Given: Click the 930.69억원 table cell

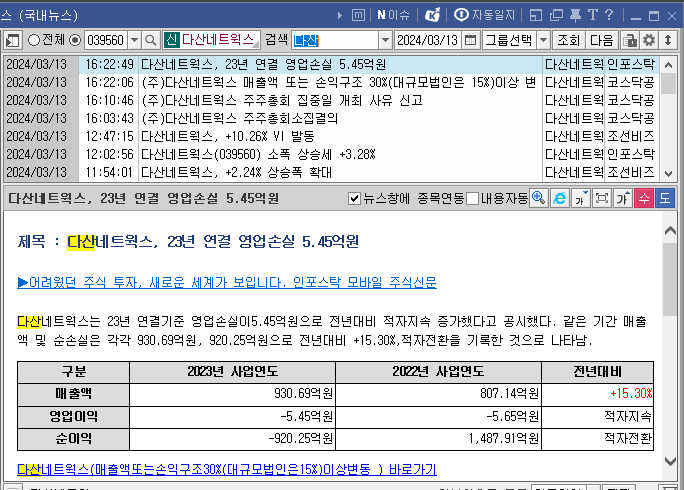Looking at the screenshot, I should click(233, 394).
